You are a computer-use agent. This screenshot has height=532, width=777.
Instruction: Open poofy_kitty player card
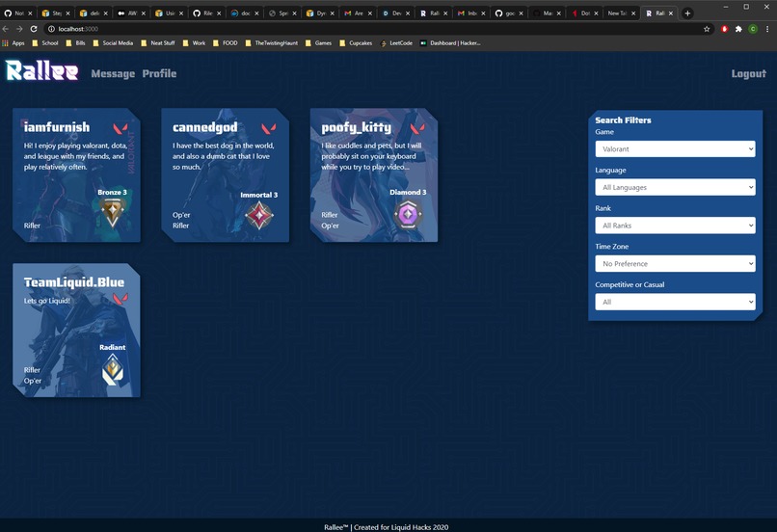pyautogui.click(x=374, y=174)
